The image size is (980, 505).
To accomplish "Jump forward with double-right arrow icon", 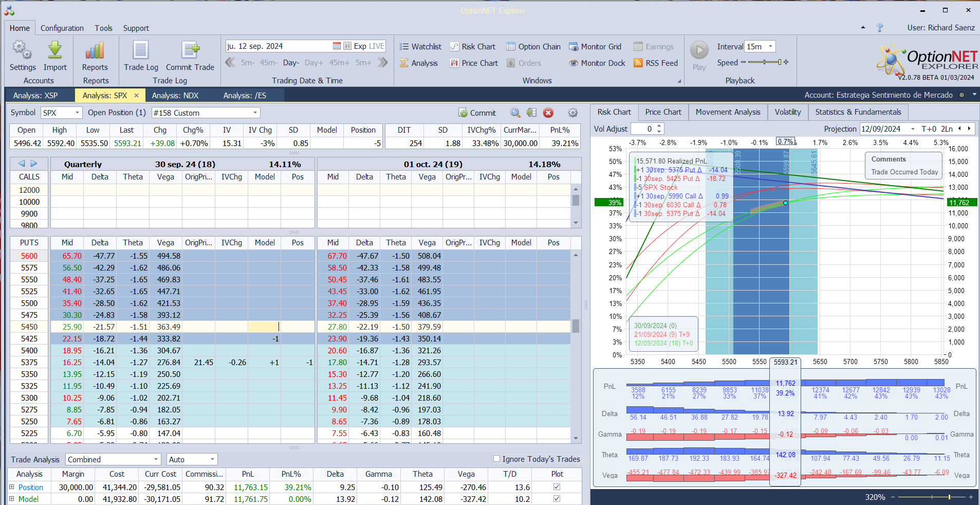I will (x=382, y=63).
